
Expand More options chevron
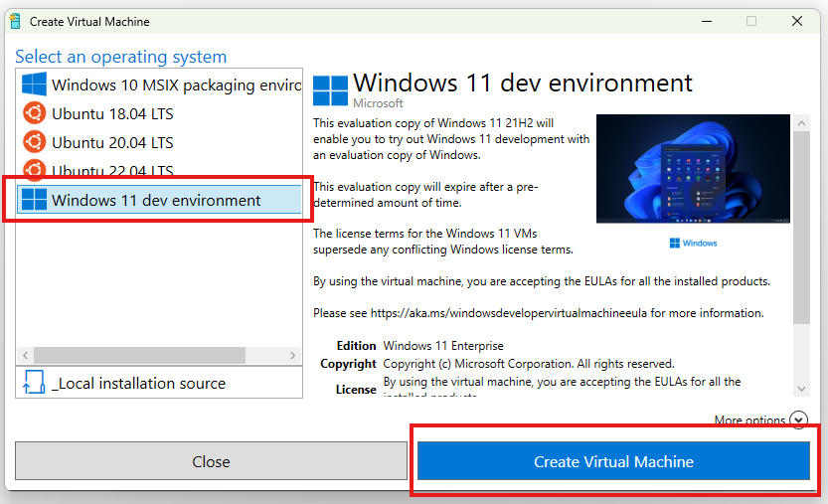point(798,420)
